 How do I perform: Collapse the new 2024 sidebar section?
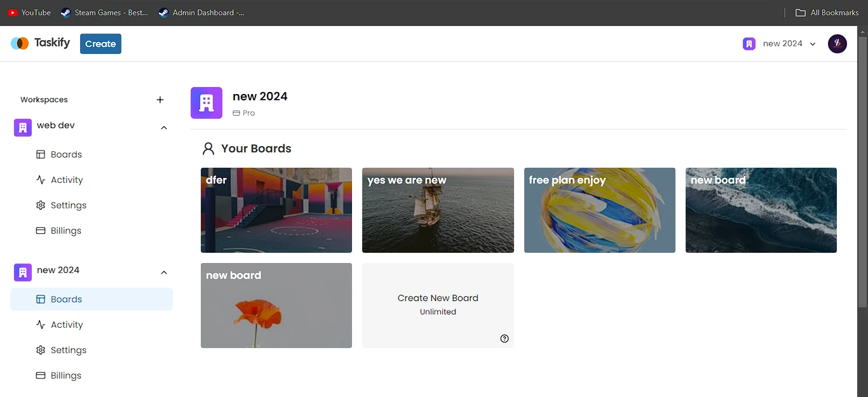click(164, 273)
